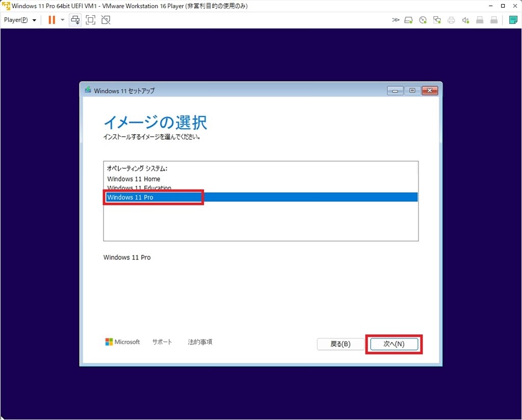Viewport: 522px width, 420px height.
Task: Expand the device toolbar chevron
Action: 396,20
